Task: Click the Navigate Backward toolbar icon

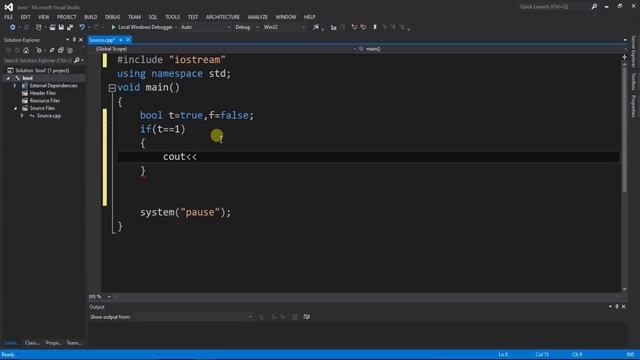Action: pos(12,27)
